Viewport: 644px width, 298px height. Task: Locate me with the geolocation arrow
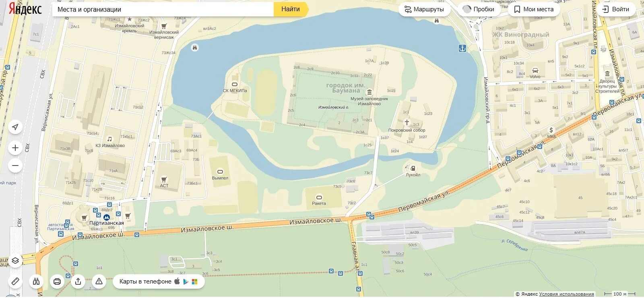[15, 127]
